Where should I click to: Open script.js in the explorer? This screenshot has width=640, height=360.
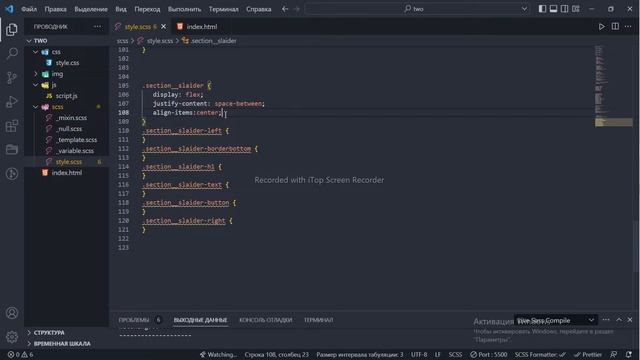[x=67, y=96]
